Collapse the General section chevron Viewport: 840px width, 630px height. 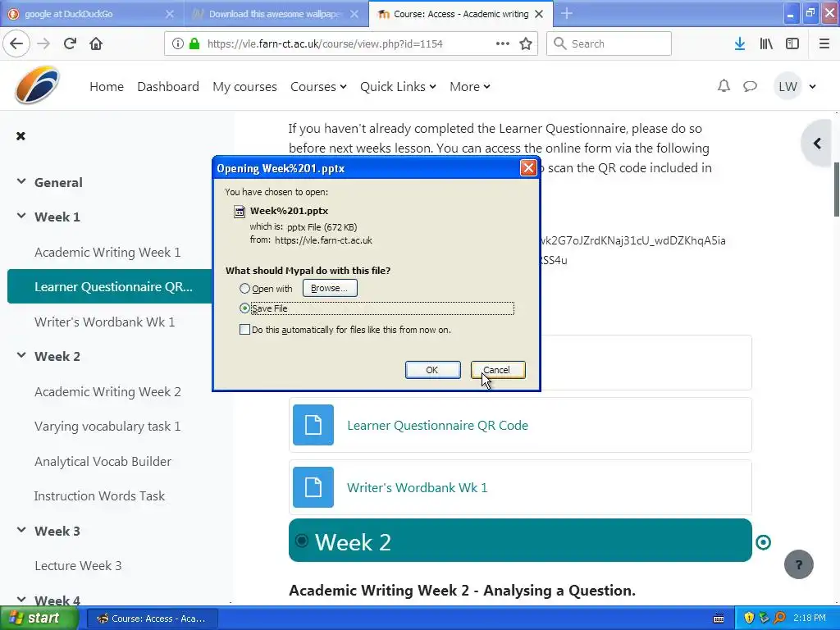point(21,181)
